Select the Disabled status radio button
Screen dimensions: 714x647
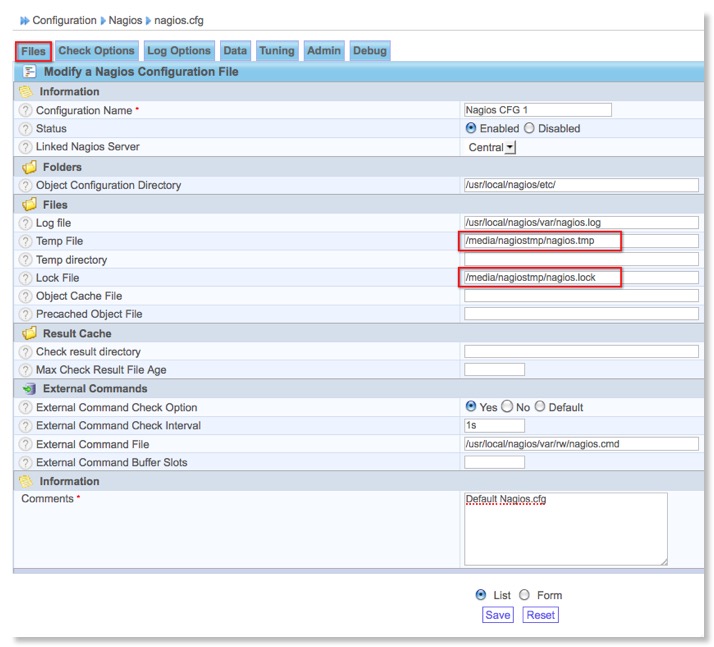pyautogui.click(x=530, y=129)
